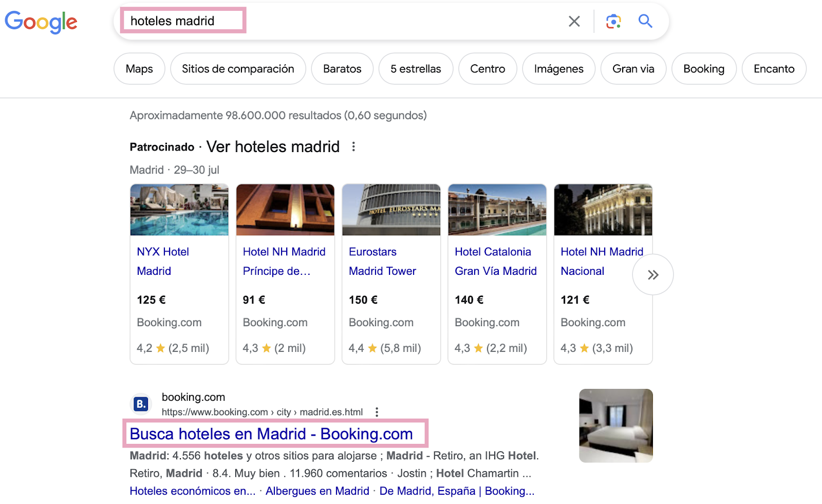Open 'Busca hoteles en Madrid - Booking.com'
Image resolution: width=822 pixels, height=504 pixels.
pos(271,434)
